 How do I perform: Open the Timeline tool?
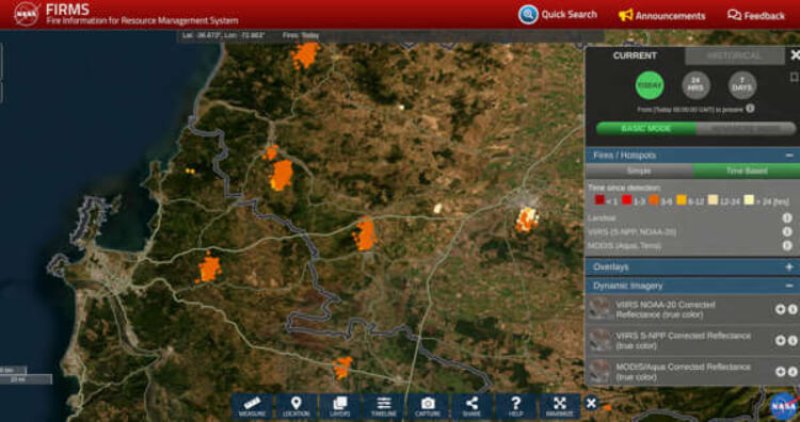coord(384,407)
